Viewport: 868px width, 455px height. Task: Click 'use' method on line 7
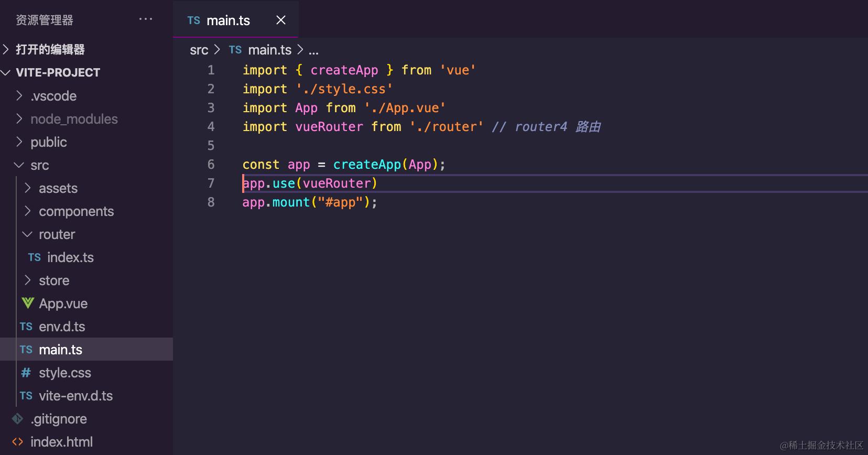click(284, 183)
